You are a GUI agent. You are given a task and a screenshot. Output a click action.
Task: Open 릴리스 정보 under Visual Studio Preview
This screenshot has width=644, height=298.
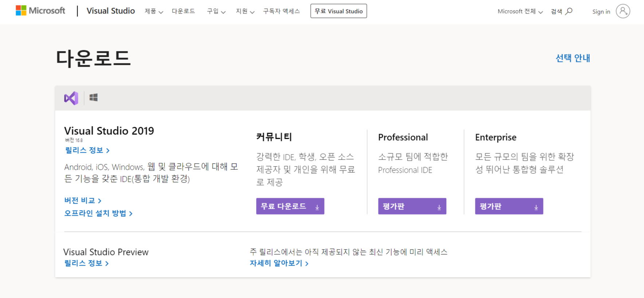pos(86,263)
